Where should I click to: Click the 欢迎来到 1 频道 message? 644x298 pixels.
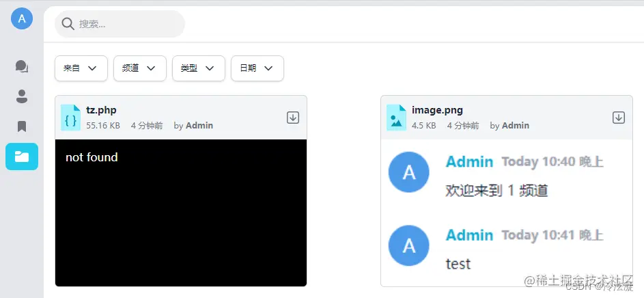point(496,191)
